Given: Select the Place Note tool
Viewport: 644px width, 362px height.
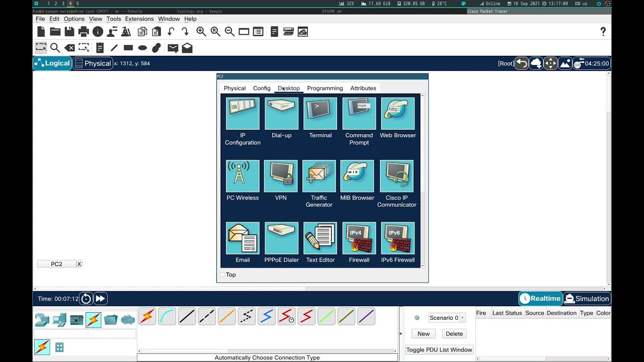Looking at the screenshot, I should tap(100, 48).
